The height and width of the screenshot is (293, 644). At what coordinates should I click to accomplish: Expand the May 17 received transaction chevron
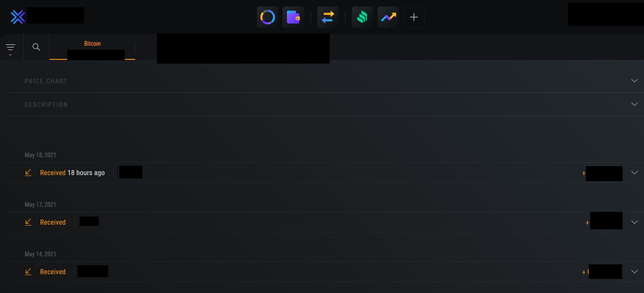tap(635, 222)
